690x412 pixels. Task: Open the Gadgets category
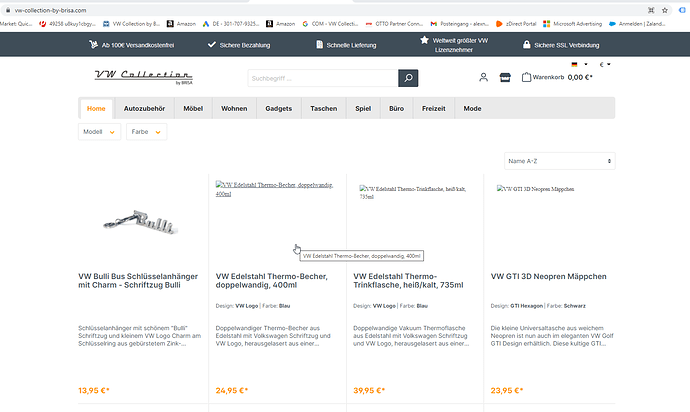pyautogui.click(x=279, y=109)
